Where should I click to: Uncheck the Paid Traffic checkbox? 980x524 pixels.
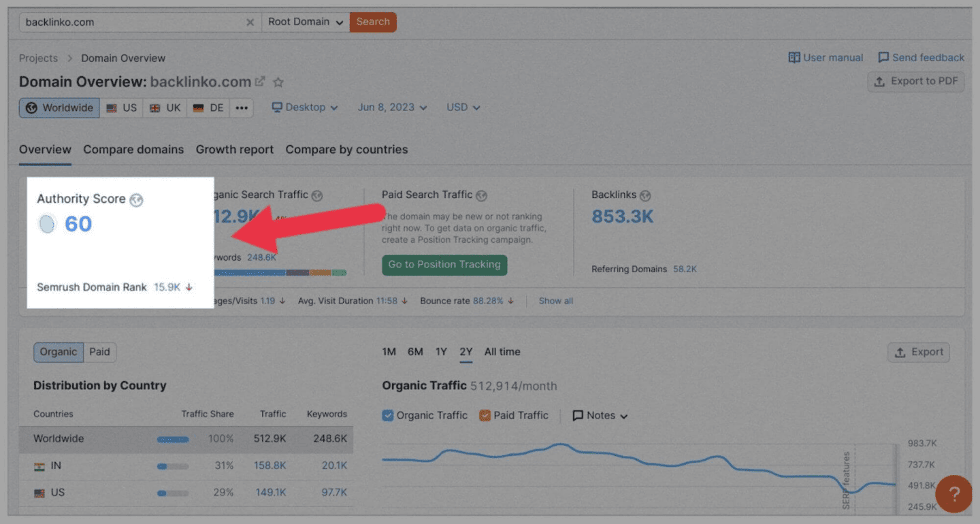(484, 415)
